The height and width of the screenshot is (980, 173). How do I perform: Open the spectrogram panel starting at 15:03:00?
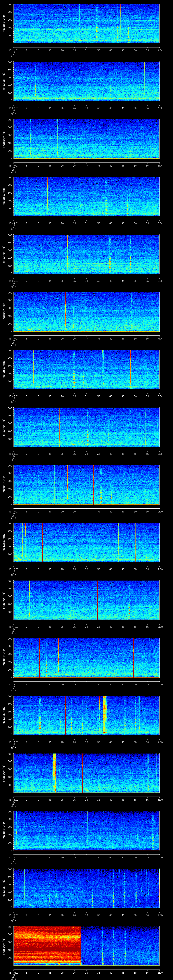tap(87, 139)
